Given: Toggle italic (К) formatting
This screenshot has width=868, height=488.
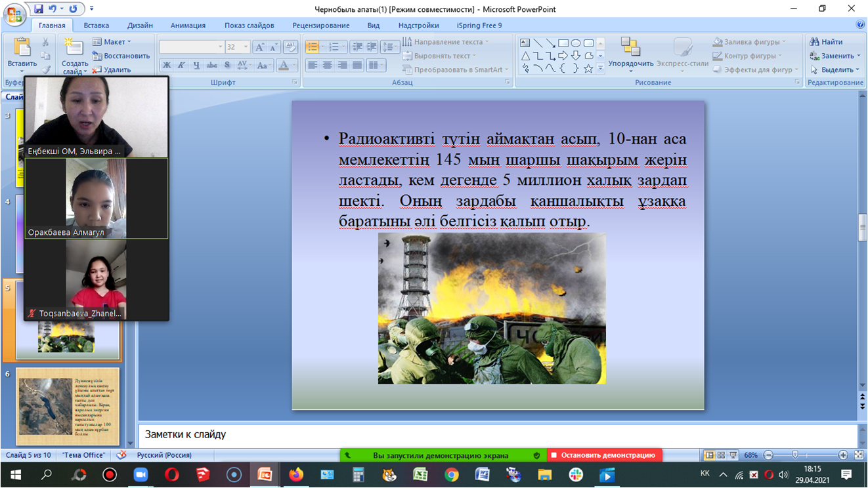Looking at the screenshot, I should click(181, 66).
